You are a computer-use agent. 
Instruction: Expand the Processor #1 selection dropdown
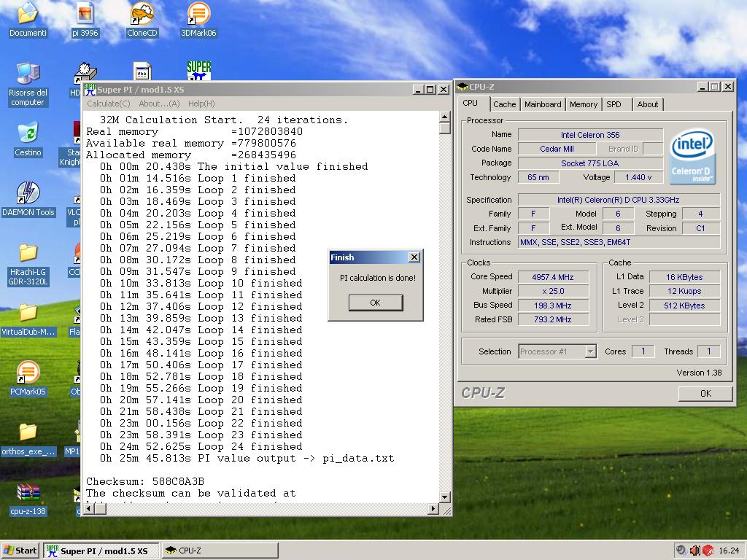[x=591, y=351]
